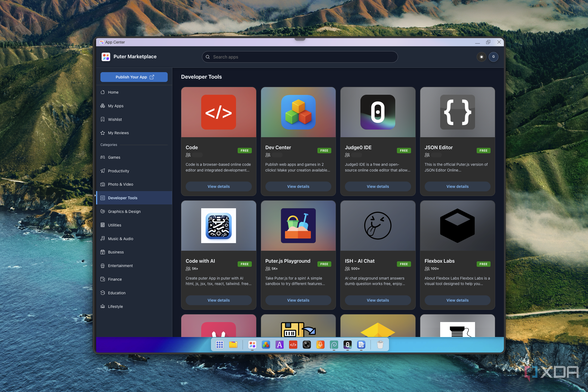
Task: Open Judge0 IDE from the dock
Action: pos(348,345)
